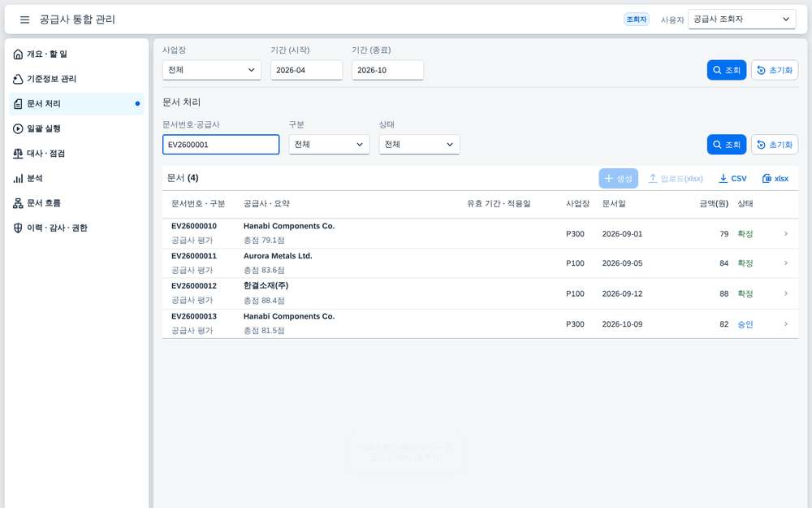The height and width of the screenshot is (508, 812).
Task: Click the upload arrow icon for 업로드(xlsx)
Action: (x=653, y=178)
